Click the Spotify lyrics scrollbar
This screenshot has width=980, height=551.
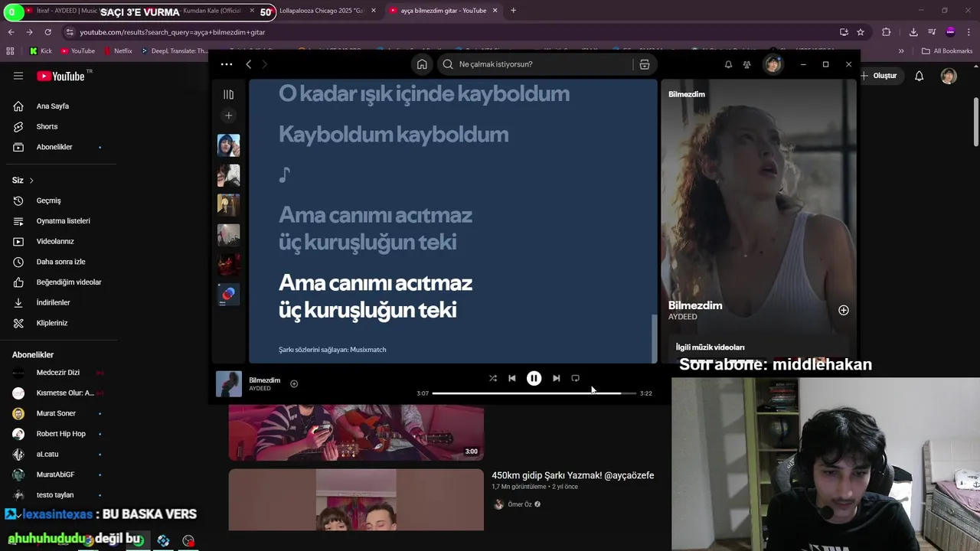click(654, 337)
